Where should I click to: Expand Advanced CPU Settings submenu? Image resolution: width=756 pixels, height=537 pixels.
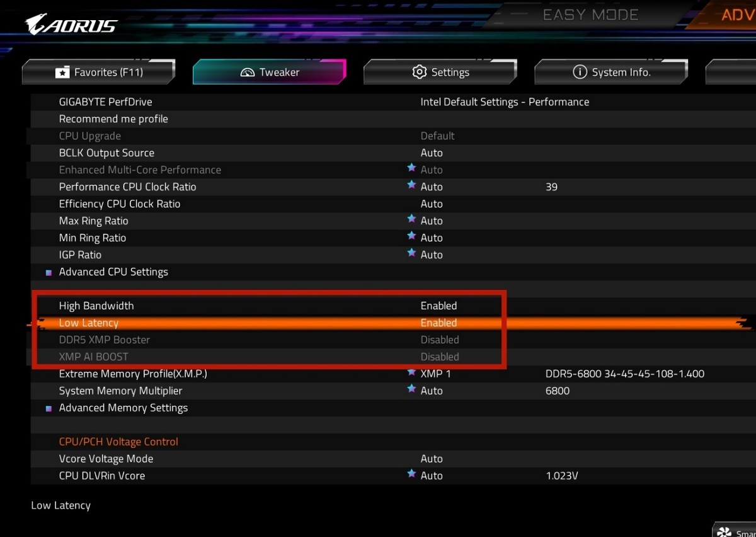pyautogui.click(x=113, y=272)
